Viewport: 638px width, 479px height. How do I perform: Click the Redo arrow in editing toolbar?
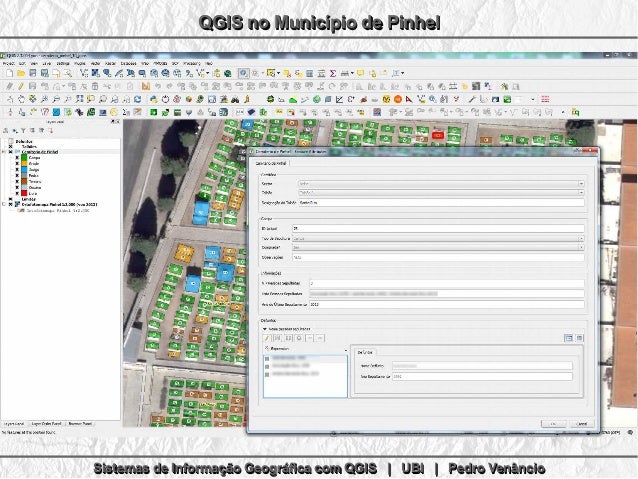click(169, 86)
